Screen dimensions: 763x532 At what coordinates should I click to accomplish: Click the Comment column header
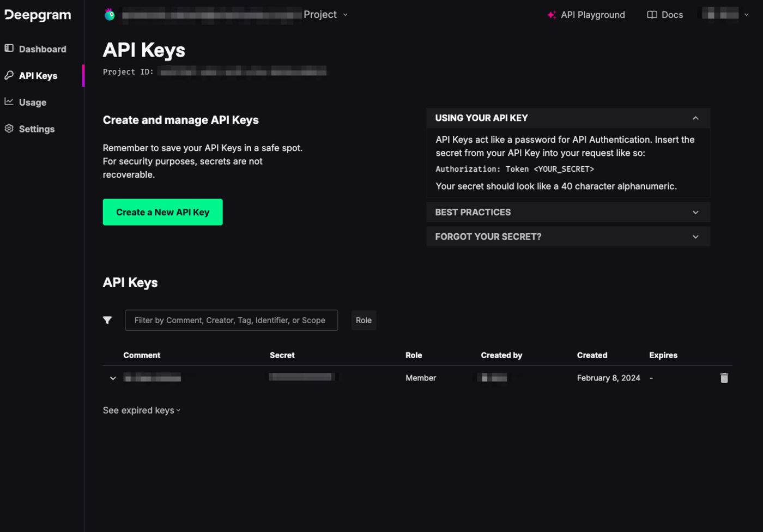tap(142, 355)
